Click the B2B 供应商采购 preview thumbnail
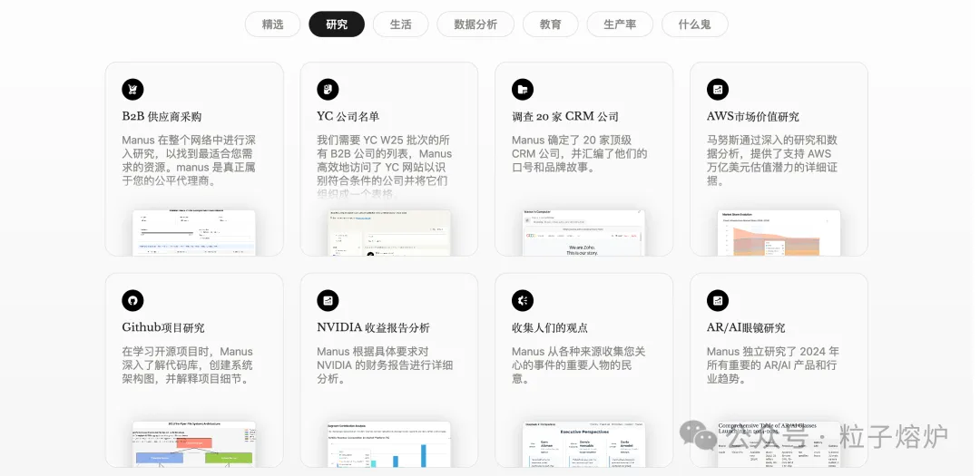Image resolution: width=980 pixels, height=476 pixels. pyautogui.click(x=194, y=232)
